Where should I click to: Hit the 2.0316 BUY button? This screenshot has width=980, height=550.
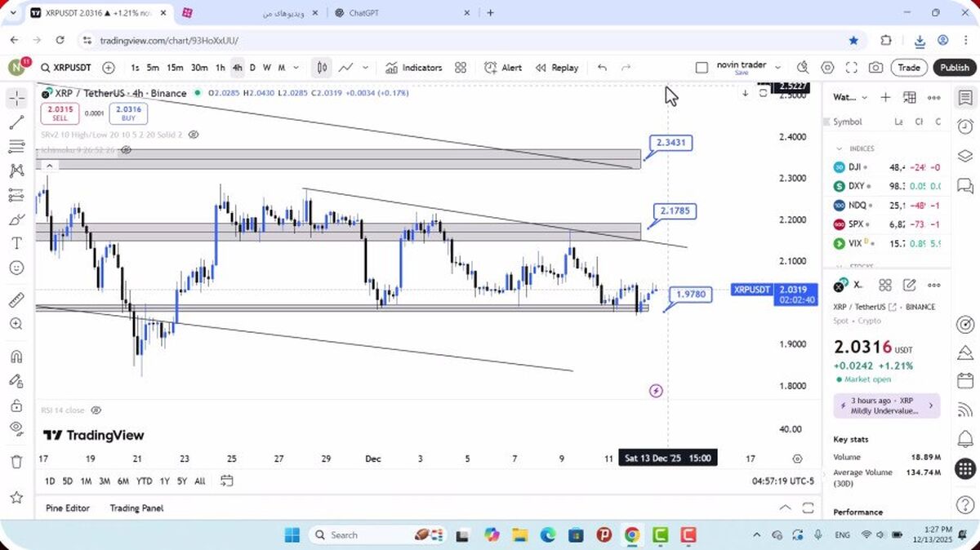pyautogui.click(x=128, y=113)
